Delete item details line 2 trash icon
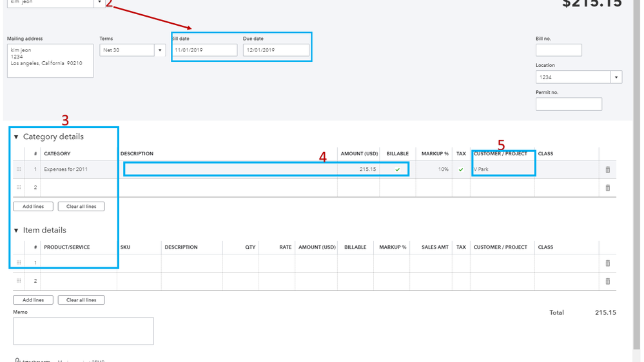644x362 pixels. 607,281
